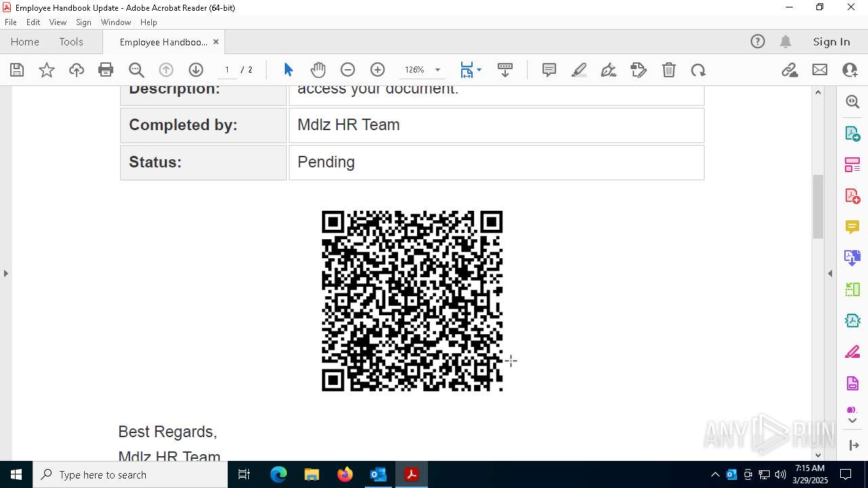Viewport: 868px width, 488px height.
Task: Show hidden system tray icons
Action: click(715, 474)
